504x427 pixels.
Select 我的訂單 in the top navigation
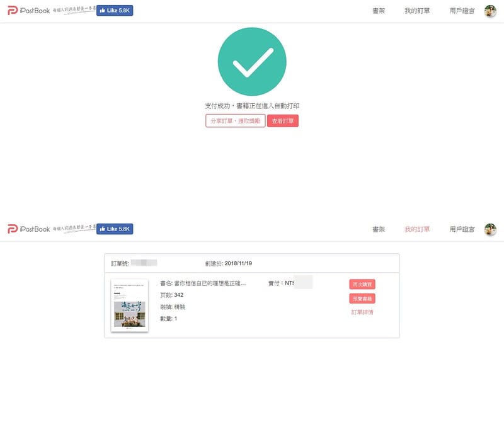pos(417,10)
